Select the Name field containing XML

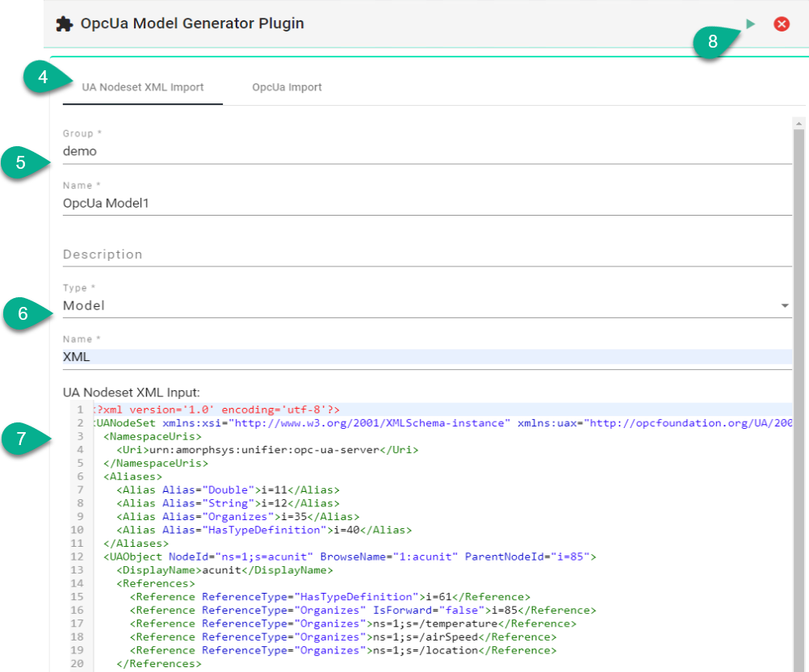tap(426, 356)
